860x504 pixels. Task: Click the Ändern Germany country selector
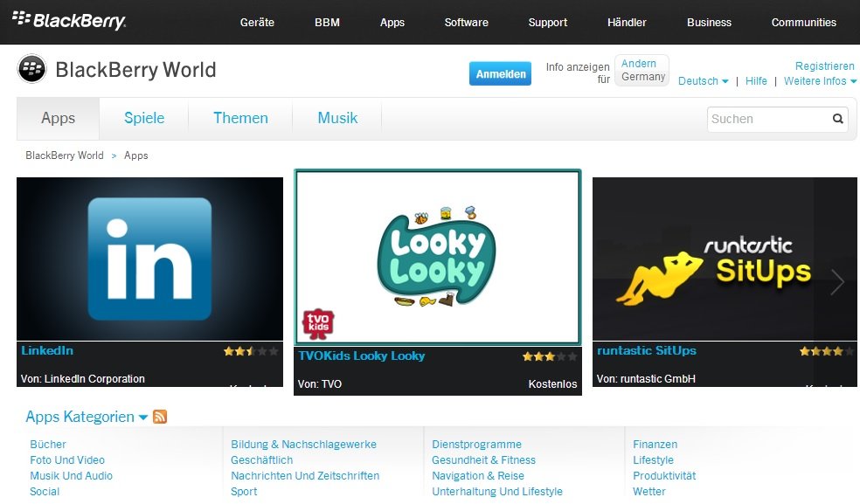[x=642, y=70]
